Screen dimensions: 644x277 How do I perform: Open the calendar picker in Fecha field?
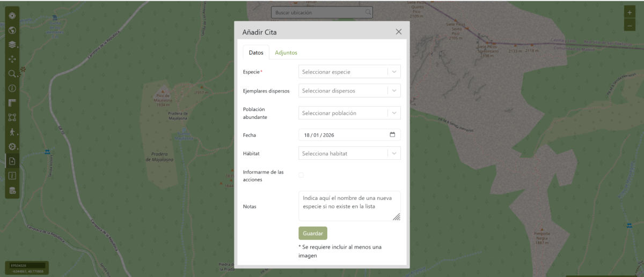tap(392, 134)
